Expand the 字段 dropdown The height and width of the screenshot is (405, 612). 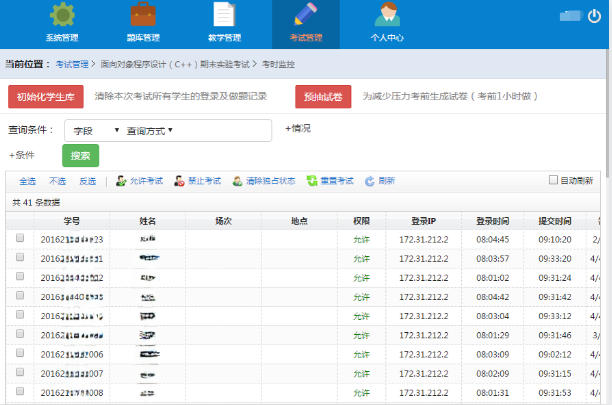[94, 131]
